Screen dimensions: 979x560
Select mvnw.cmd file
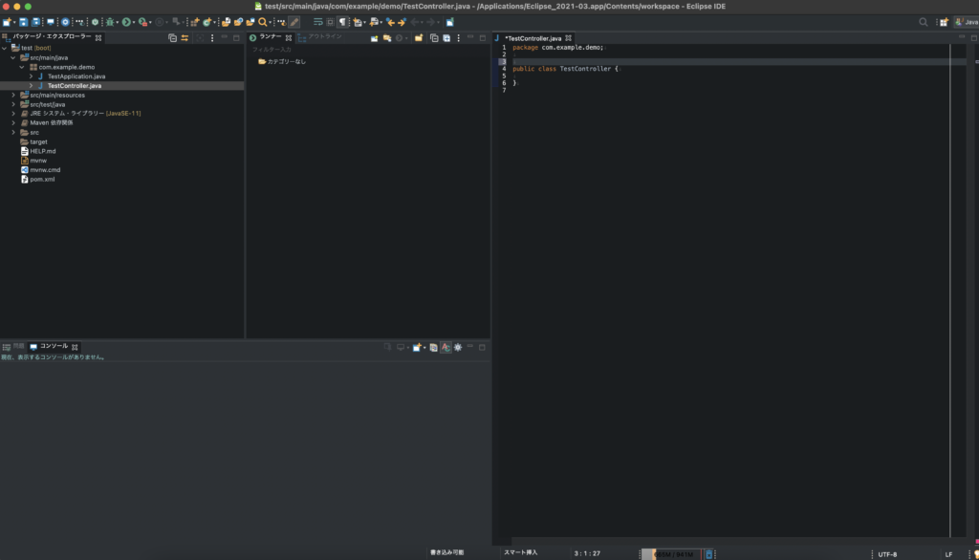point(45,170)
